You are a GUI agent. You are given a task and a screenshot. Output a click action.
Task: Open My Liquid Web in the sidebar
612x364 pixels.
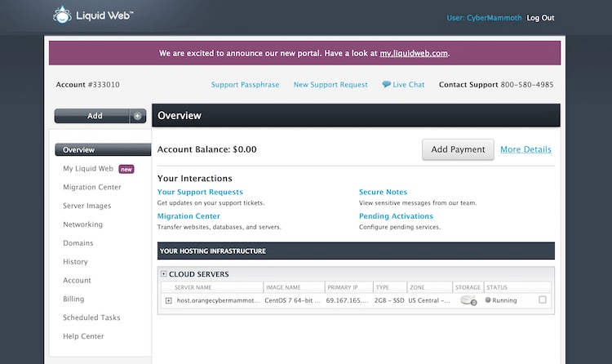[x=88, y=168]
